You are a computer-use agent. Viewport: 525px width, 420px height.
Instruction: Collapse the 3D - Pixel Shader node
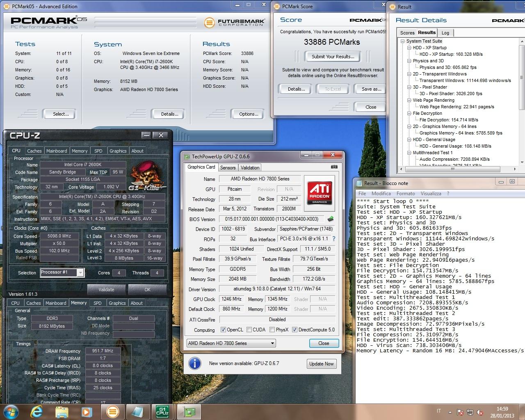coord(409,87)
